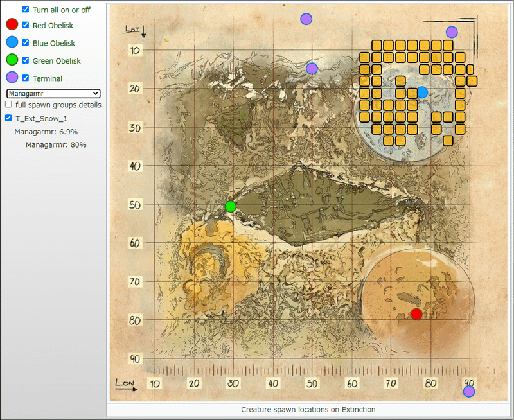Image resolution: width=514 pixels, height=420 pixels.
Task: Click the latitude 50 axis label
Action: [135, 205]
